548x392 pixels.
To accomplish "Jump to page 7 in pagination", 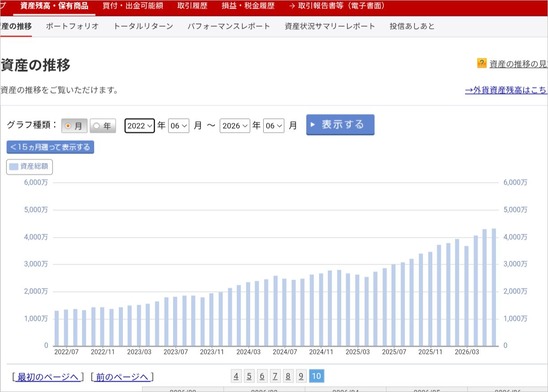I will 275,376.
